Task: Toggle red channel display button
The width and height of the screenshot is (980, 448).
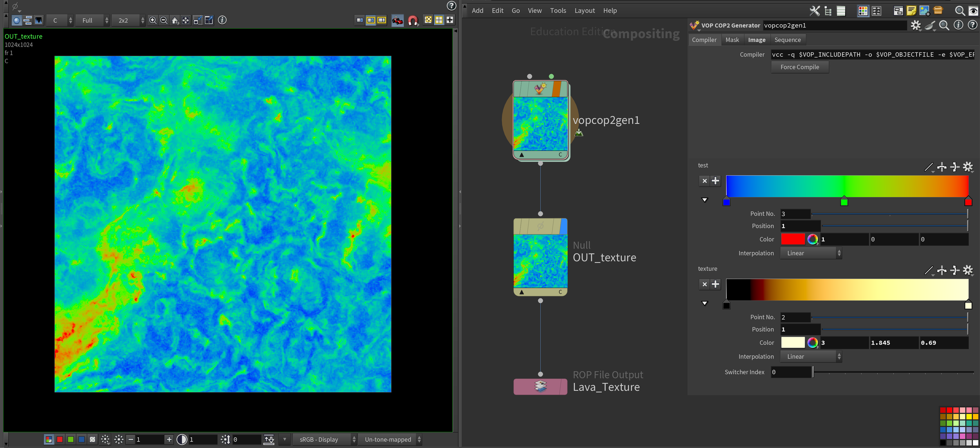Action: pos(60,439)
